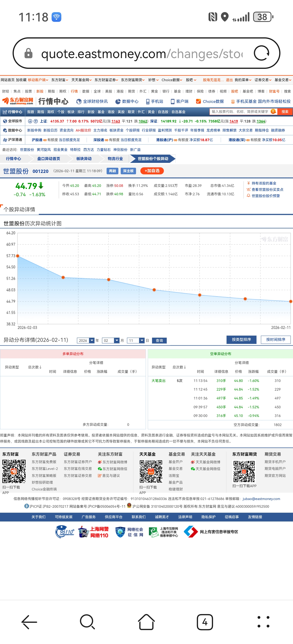293x644 pixels.
Task: Click the 东方财富网微博 weibo icon
Action: pos(100,462)
